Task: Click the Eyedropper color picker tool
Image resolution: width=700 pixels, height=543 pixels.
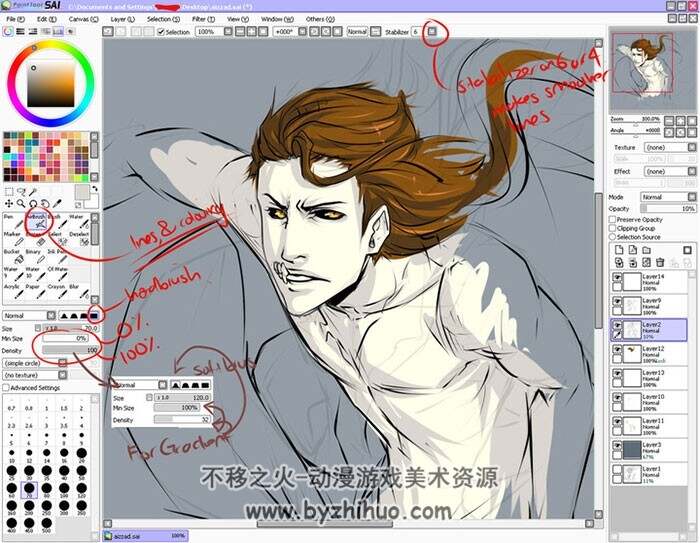Action: (57, 204)
